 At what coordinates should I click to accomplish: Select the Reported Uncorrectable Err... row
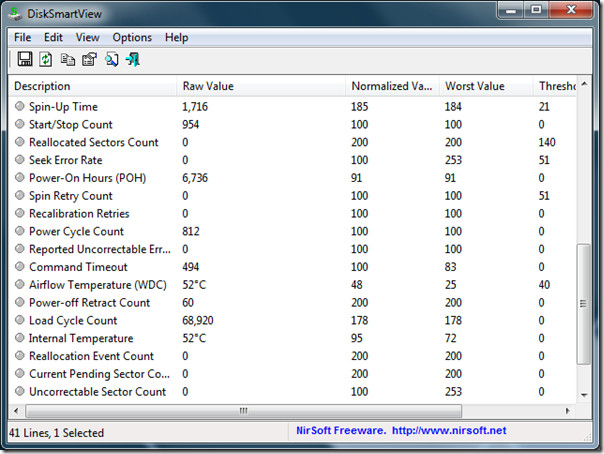pyautogui.click(x=293, y=249)
